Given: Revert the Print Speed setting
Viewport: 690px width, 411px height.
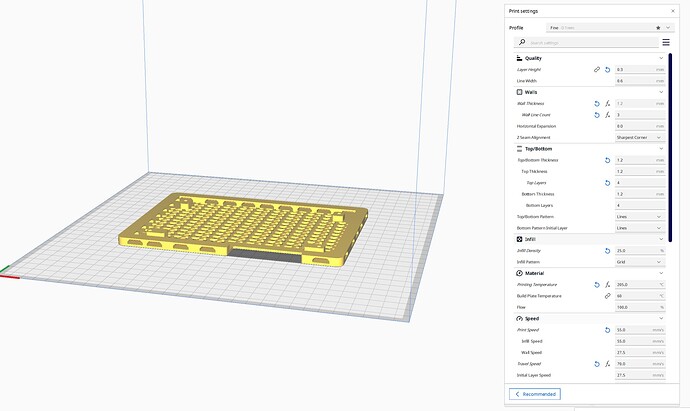Looking at the screenshot, I should (607, 330).
